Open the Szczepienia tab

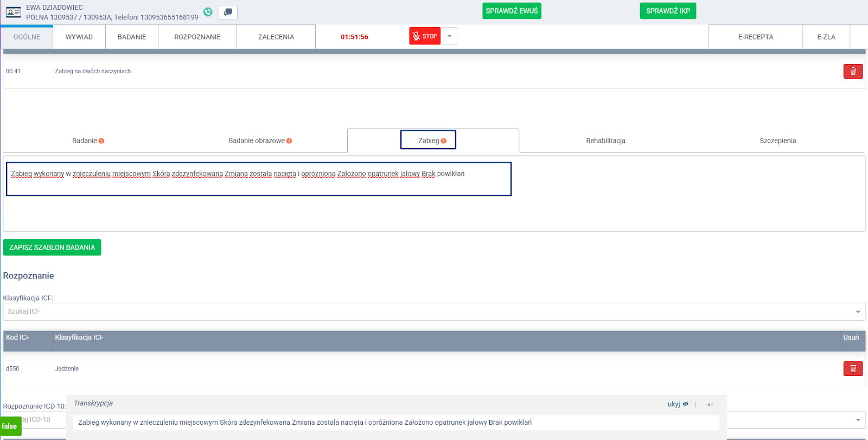[777, 141]
